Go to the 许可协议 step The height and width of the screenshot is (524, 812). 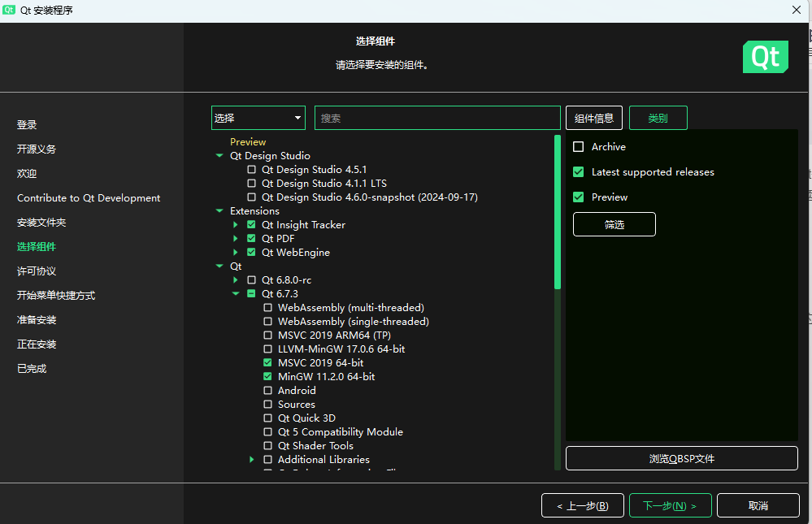[x=37, y=271]
